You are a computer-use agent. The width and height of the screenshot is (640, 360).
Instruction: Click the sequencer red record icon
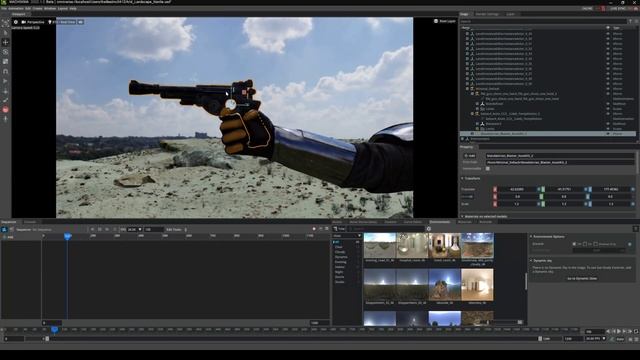(x=314, y=229)
